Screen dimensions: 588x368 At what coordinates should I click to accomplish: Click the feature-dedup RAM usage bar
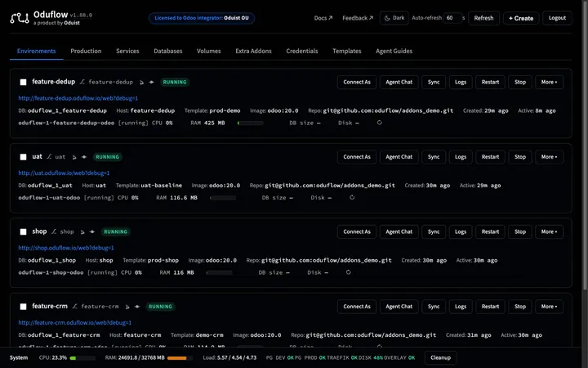click(x=251, y=123)
